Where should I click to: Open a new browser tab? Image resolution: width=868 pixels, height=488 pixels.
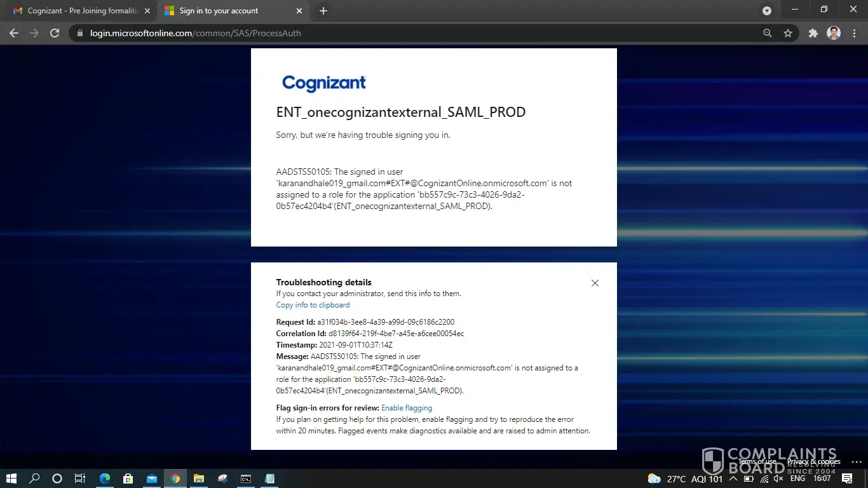[323, 11]
